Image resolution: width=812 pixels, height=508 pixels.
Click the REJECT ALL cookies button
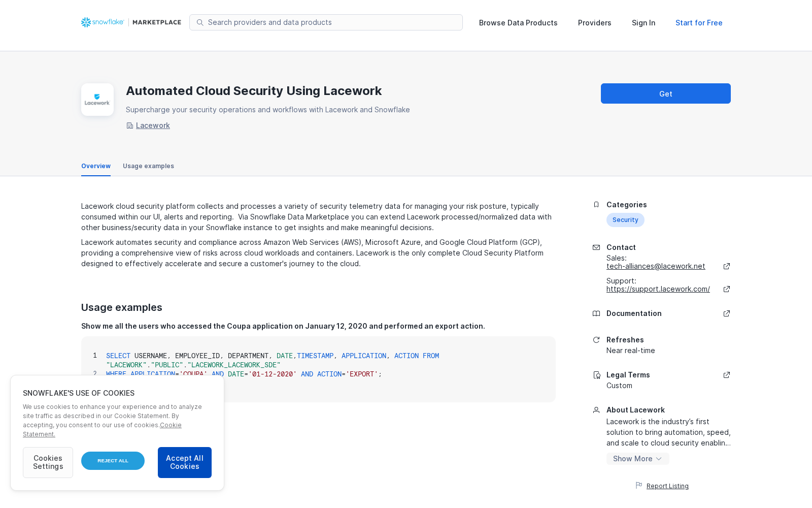(113, 461)
